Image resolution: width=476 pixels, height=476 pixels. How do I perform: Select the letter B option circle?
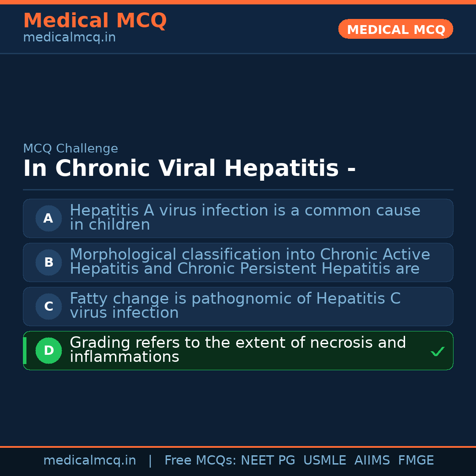(48, 262)
